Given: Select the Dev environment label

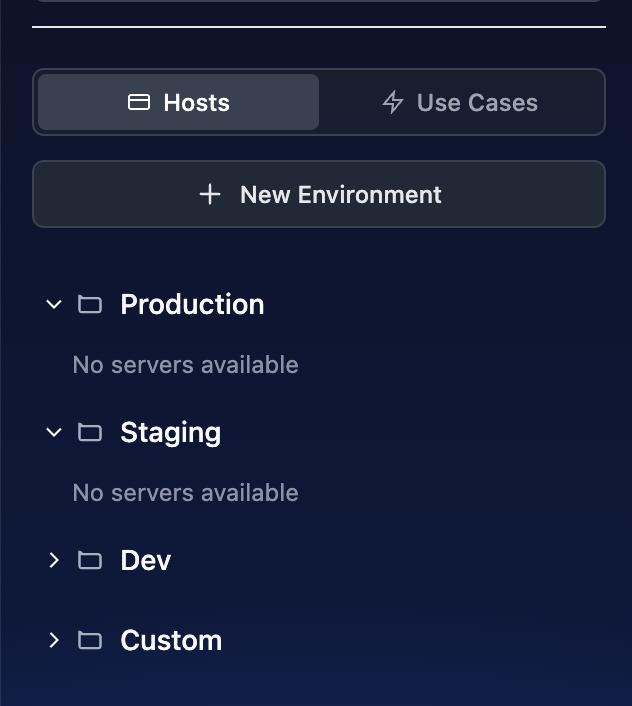Looking at the screenshot, I should 145,560.
